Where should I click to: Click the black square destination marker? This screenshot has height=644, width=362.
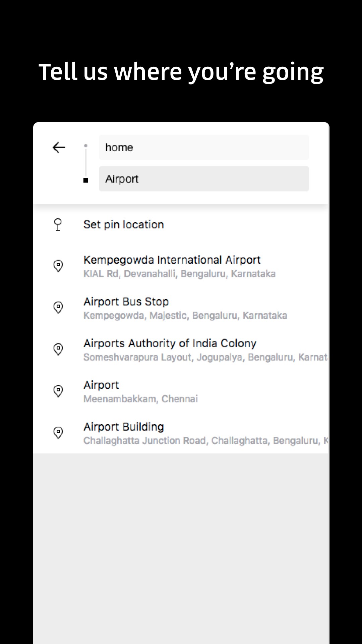click(x=86, y=180)
